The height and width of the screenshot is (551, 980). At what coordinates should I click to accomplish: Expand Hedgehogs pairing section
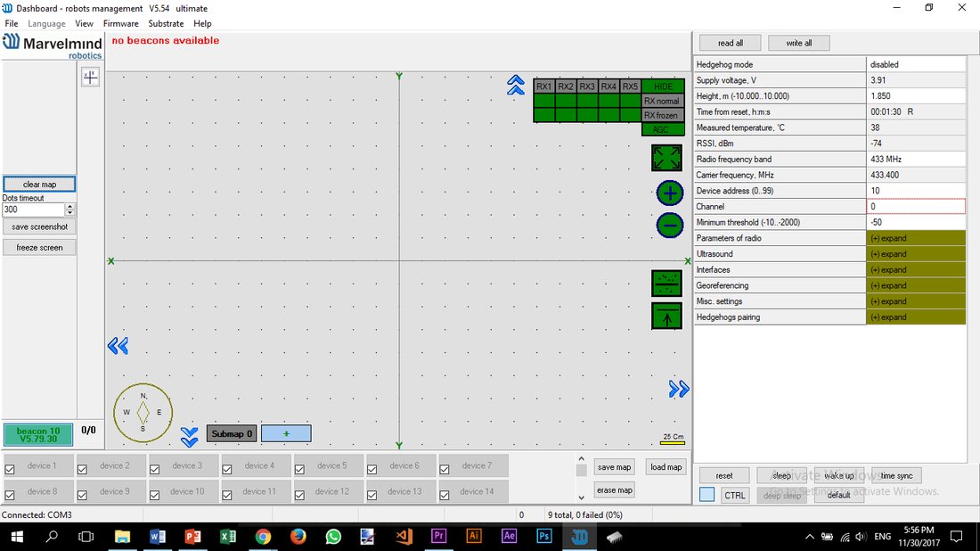916,317
